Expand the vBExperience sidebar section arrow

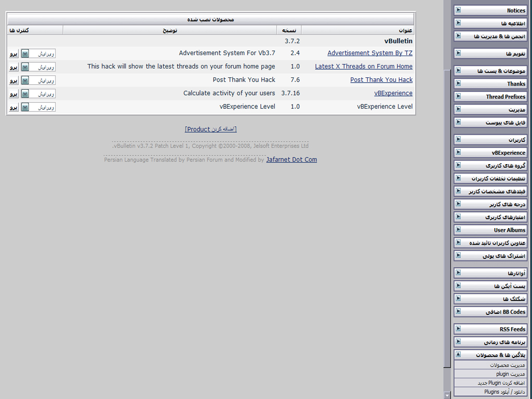(458, 152)
